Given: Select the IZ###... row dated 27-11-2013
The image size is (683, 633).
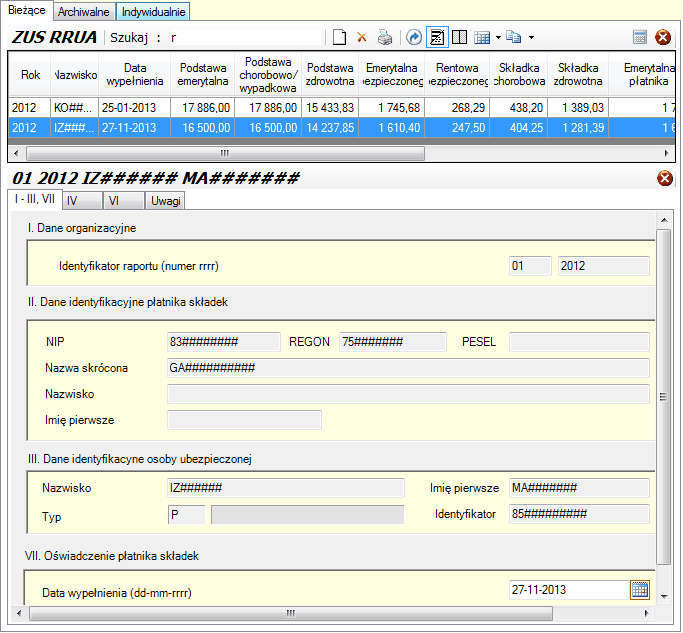Looking at the screenshot, I should 342,128.
